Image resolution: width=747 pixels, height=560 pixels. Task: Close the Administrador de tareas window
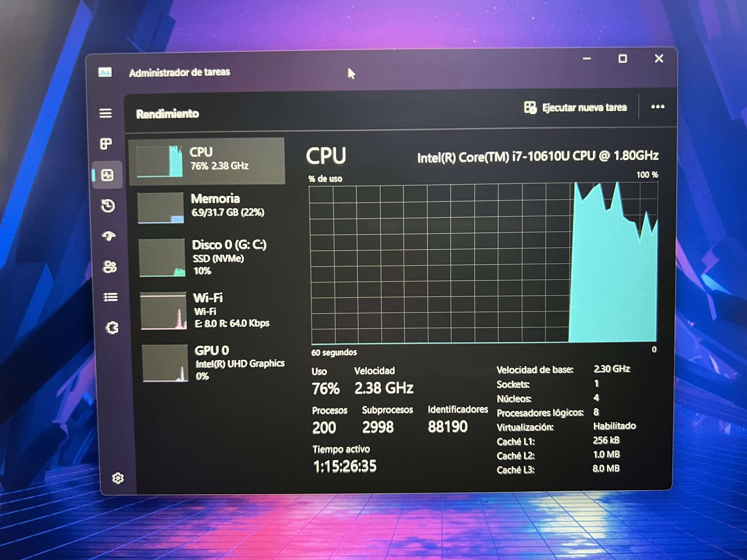(x=659, y=58)
